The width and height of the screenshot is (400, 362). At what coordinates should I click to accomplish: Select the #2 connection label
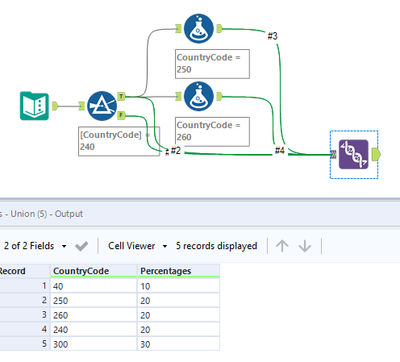(176, 151)
